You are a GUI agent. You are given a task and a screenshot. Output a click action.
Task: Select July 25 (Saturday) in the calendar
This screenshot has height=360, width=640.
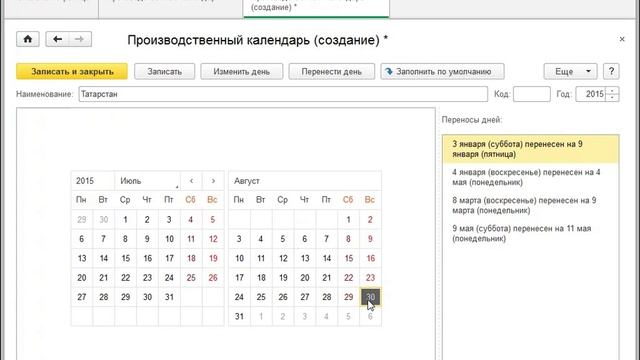tap(191, 278)
